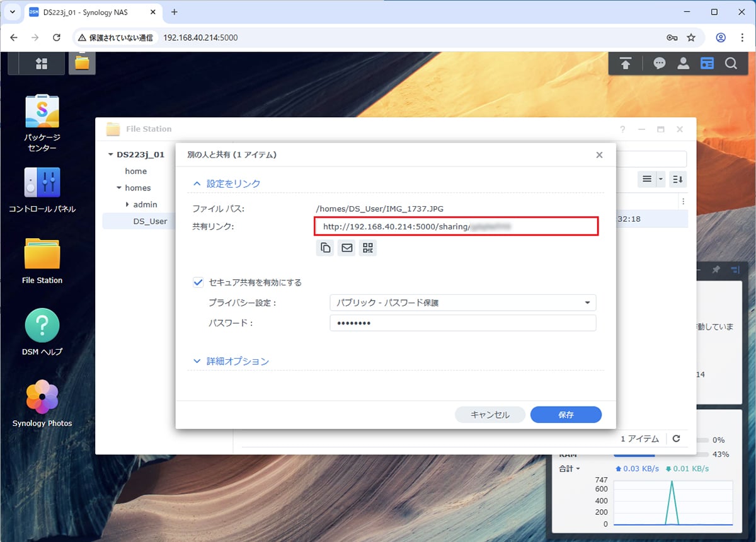
Task: Click the sharing link URL field
Action: (456, 226)
